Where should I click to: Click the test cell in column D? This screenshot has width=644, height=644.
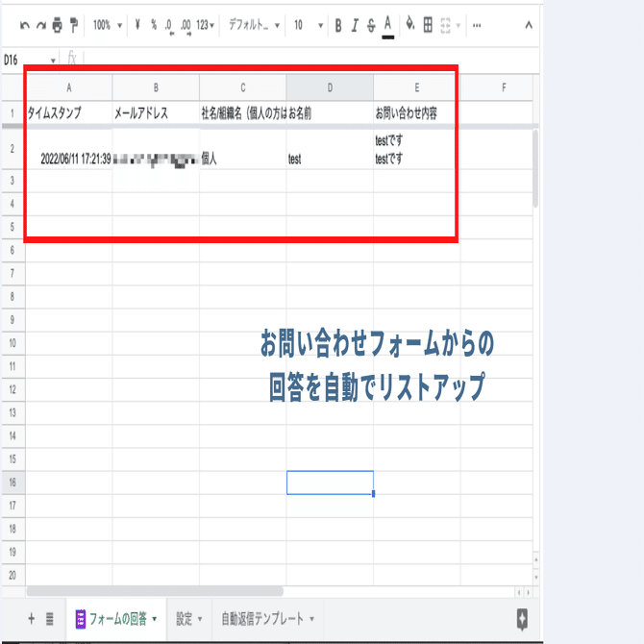330,149
